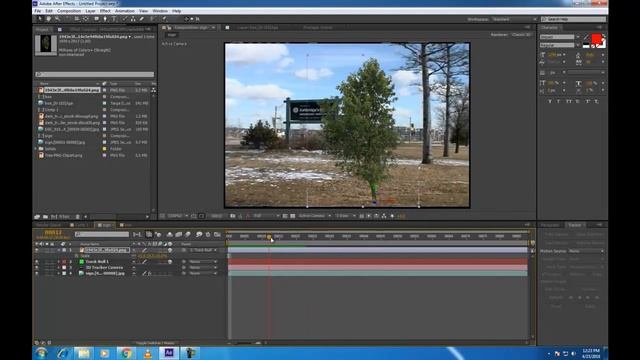Viewport: 640px width, 360px height.
Task: Click the timeline current timecode display
Action: click(53, 232)
